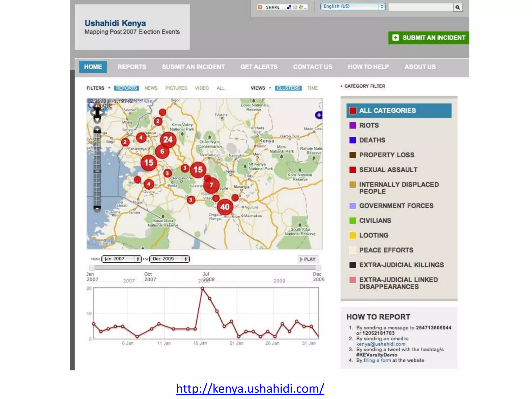
Task: Click the blue plus layer switcher on map
Action: tap(319, 115)
